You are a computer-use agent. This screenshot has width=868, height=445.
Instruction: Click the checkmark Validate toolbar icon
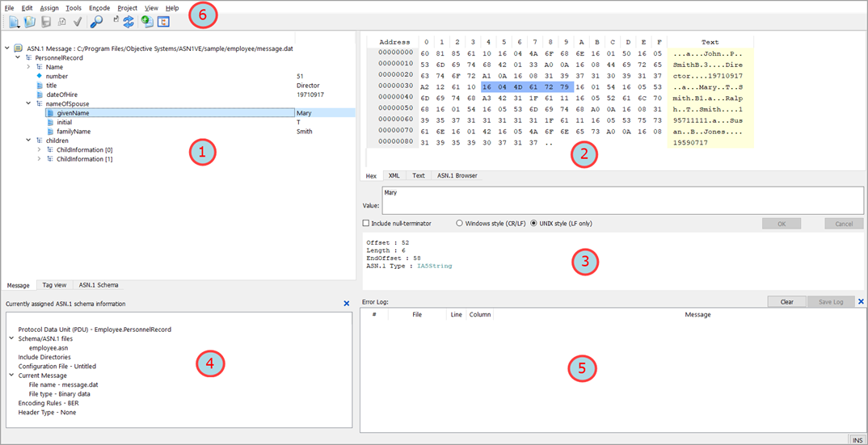pos(78,22)
